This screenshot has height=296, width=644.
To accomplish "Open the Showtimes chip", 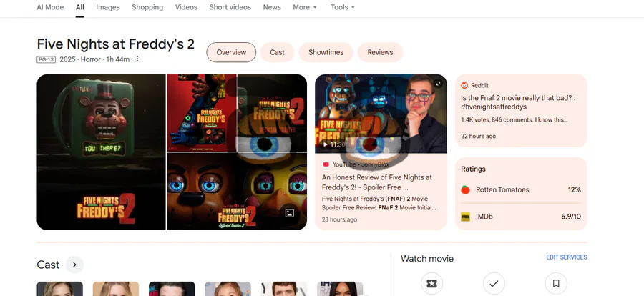I will tap(326, 52).
